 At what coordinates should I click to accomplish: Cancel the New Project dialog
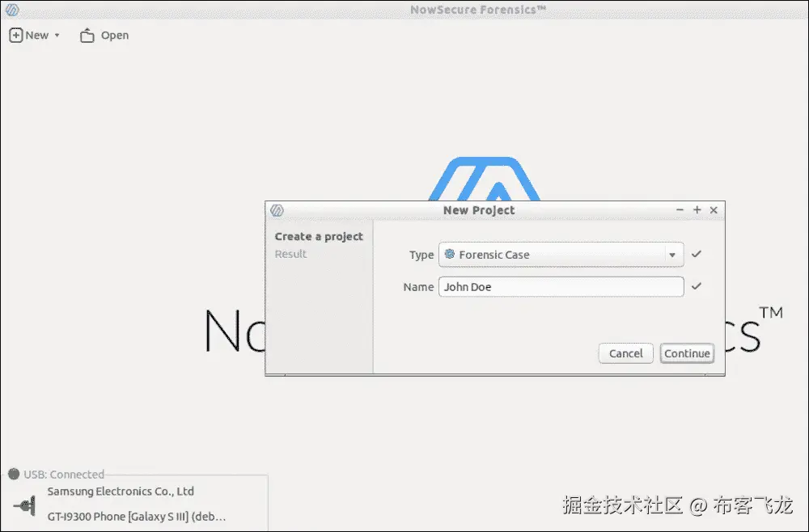626,353
